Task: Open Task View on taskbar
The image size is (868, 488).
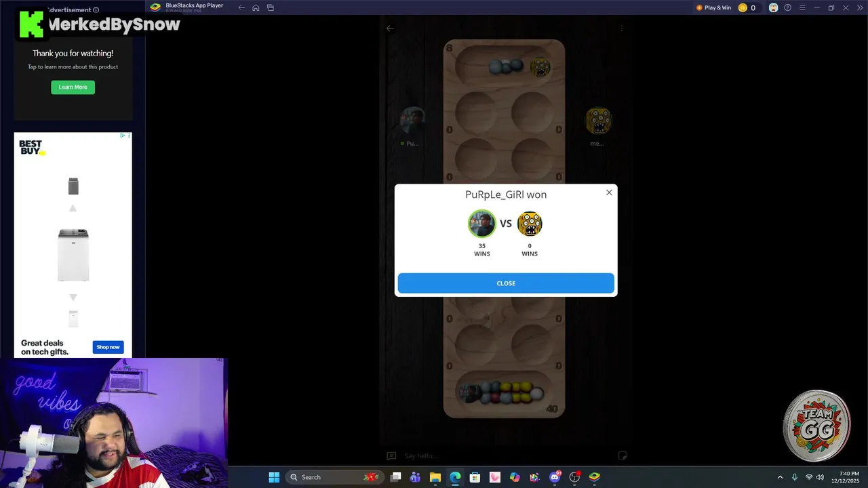Action: pos(396,477)
